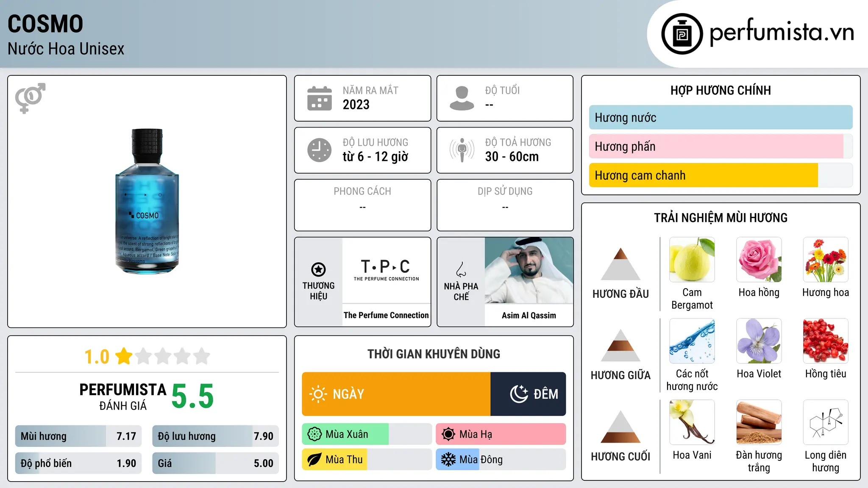Click the Hương giữa pyramid icon
This screenshot has height=488, width=868.
pos(620,345)
